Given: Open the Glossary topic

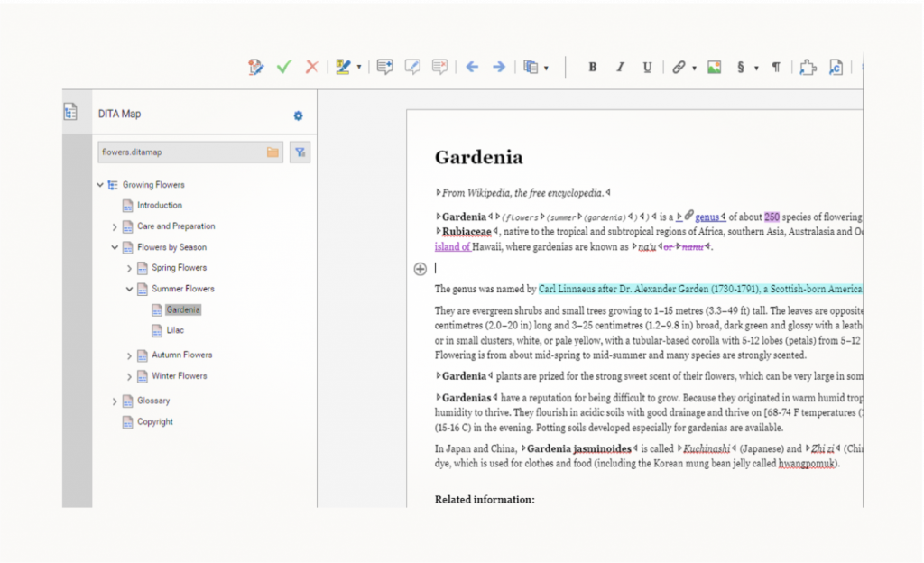Looking at the screenshot, I should (x=153, y=401).
